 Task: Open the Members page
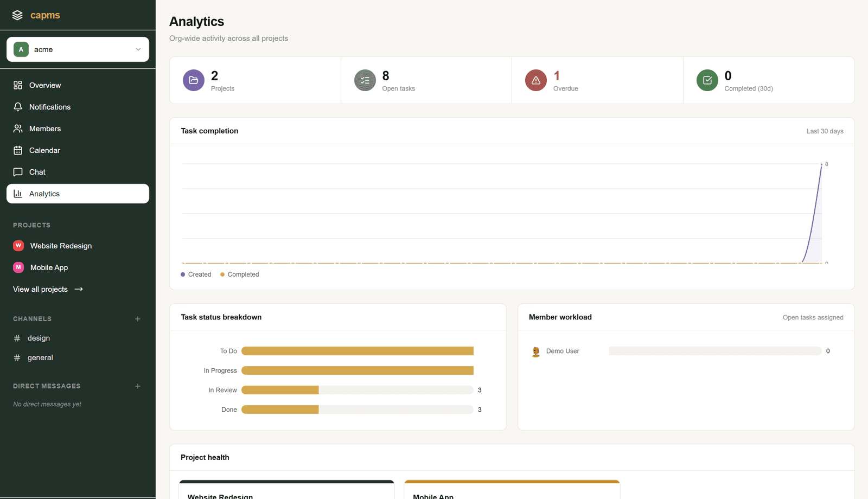pyautogui.click(x=78, y=129)
